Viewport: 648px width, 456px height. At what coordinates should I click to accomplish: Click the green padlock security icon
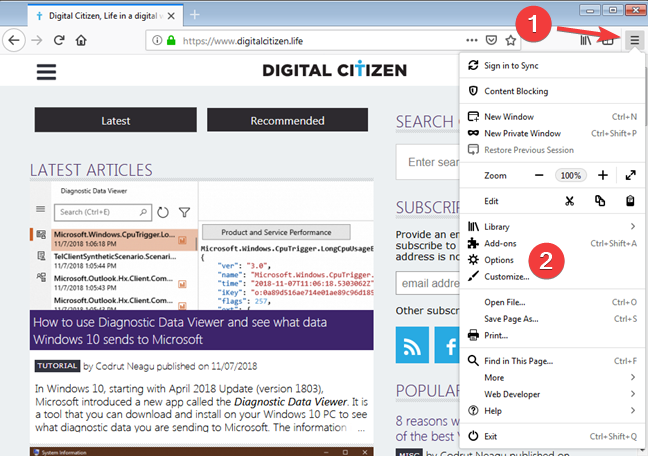tap(171, 41)
